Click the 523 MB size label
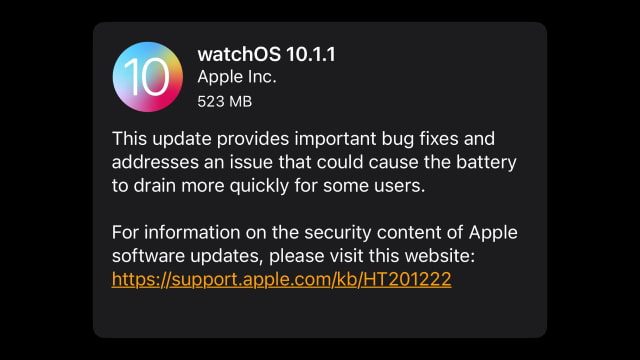 coord(224,102)
